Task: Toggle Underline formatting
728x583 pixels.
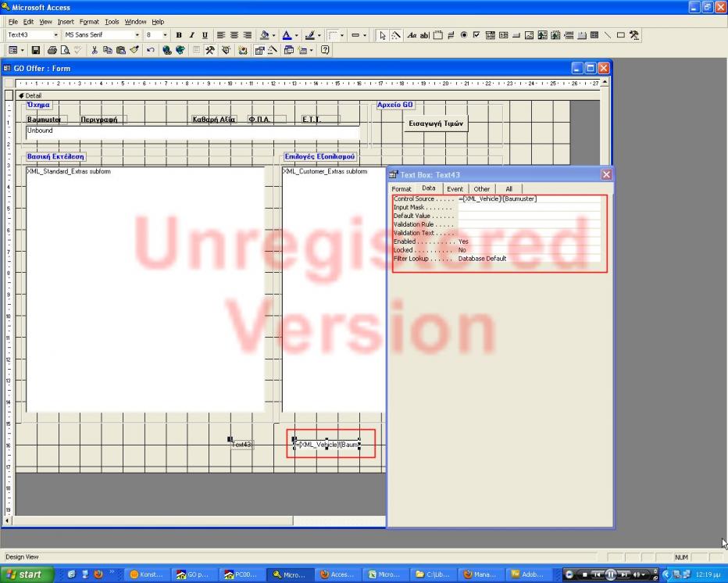Action: (x=205, y=35)
